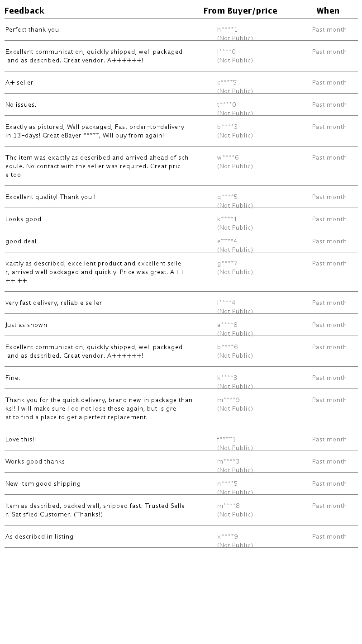Select "As described in listing" feedback
The image size is (362, 644).
[39, 537]
